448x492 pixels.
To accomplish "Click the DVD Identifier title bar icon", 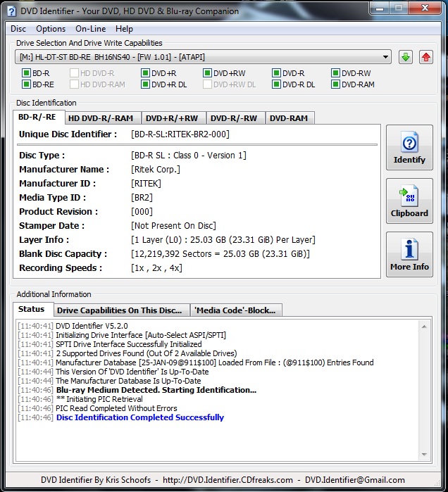I will (x=11, y=11).
